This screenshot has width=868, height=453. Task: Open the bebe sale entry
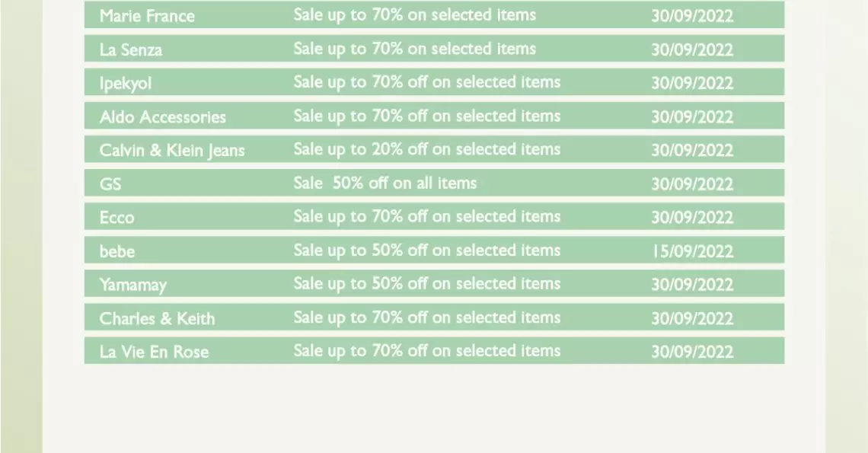434,250
